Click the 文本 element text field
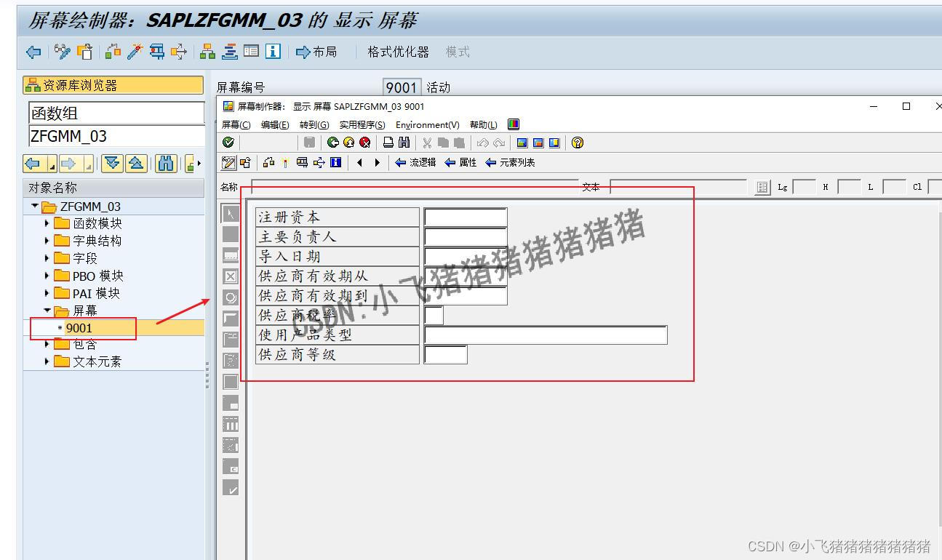The height and width of the screenshot is (560, 942). click(x=679, y=187)
